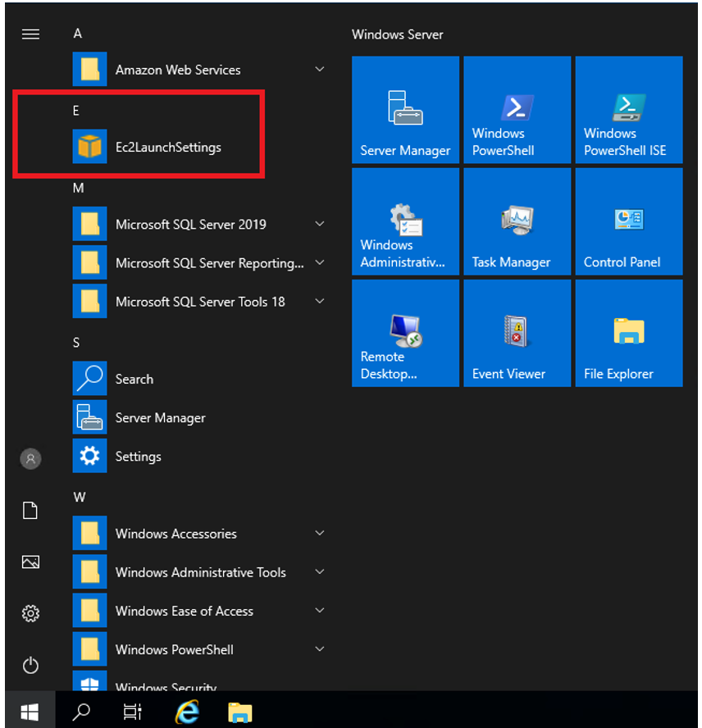Toggle the hamburger menu at top left
The height and width of the screenshot is (728, 702).
point(30,34)
